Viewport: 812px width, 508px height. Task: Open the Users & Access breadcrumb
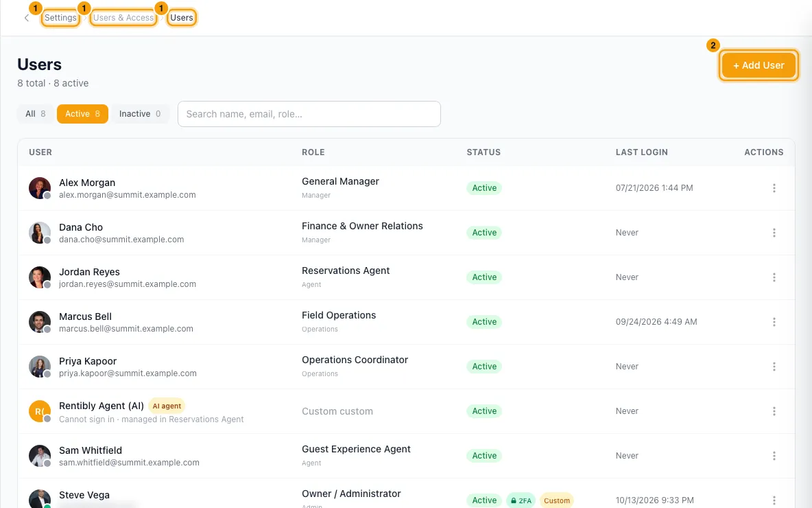pos(123,18)
